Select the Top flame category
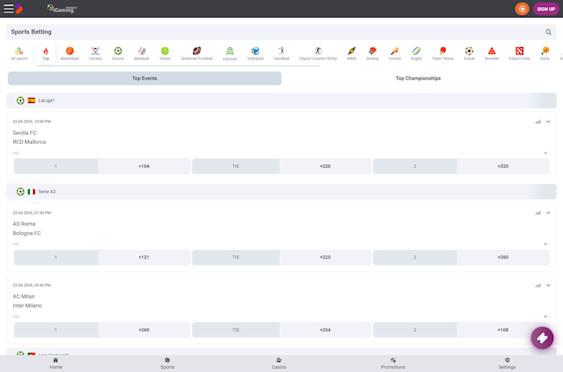Image resolution: width=563 pixels, height=372 pixels. [x=46, y=54]
